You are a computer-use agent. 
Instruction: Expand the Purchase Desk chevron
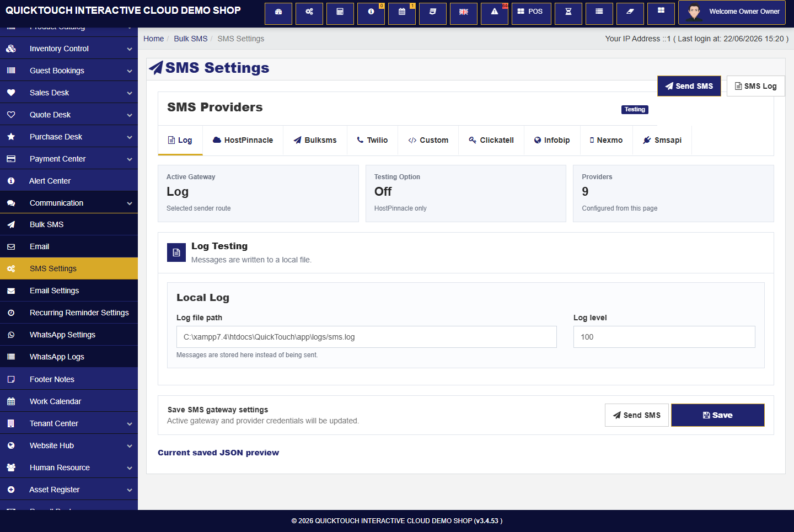tap(130, 137)
